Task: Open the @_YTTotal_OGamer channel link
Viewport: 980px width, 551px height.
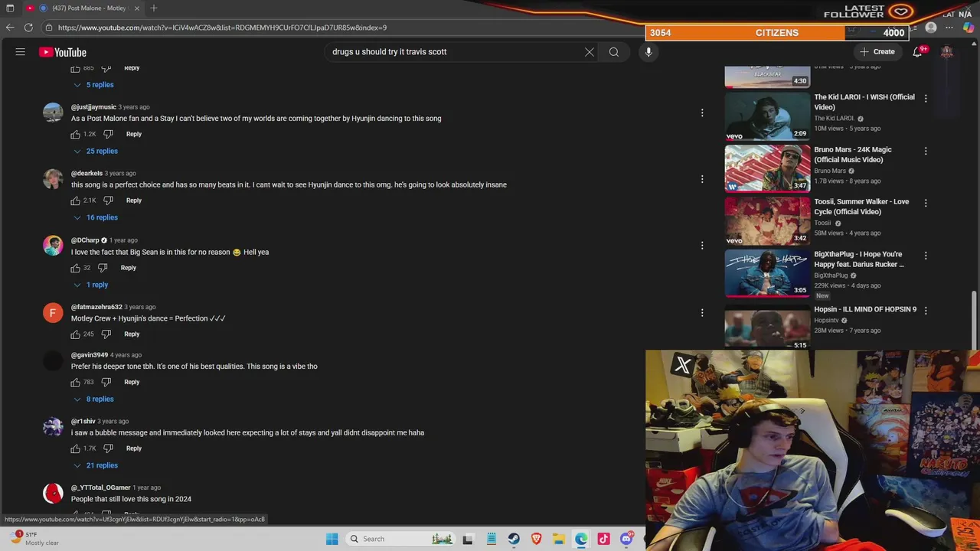Action: click(100, 487)
